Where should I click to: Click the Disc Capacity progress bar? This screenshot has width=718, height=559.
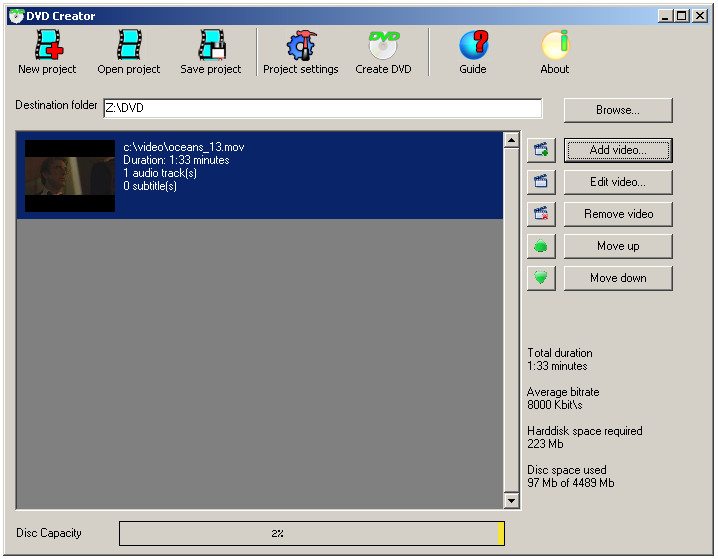tap(312, 533)
